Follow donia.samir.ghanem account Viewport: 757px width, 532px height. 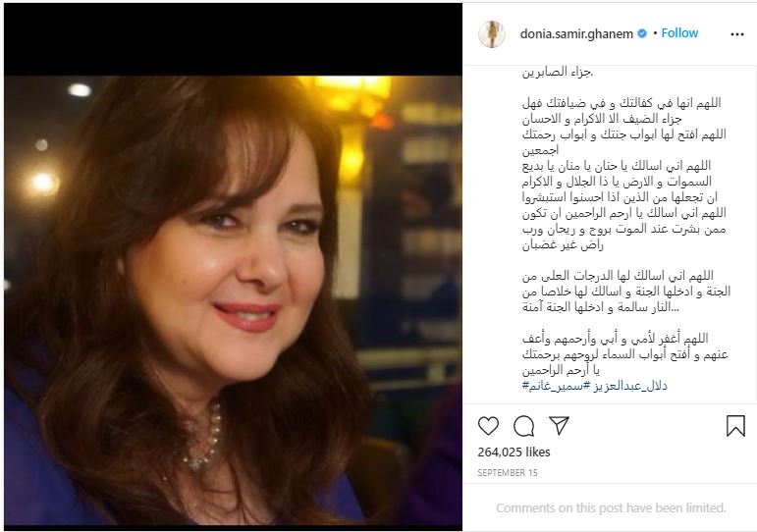coord(679,32)
